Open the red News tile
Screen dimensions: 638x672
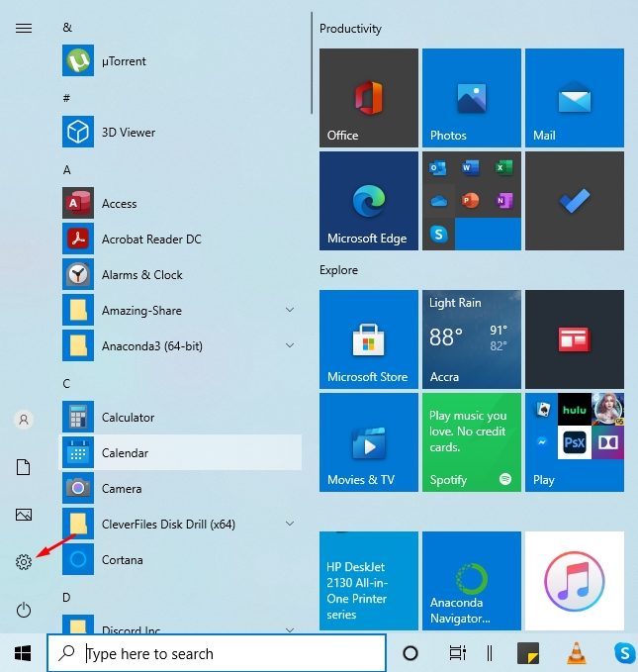point(575,339)
